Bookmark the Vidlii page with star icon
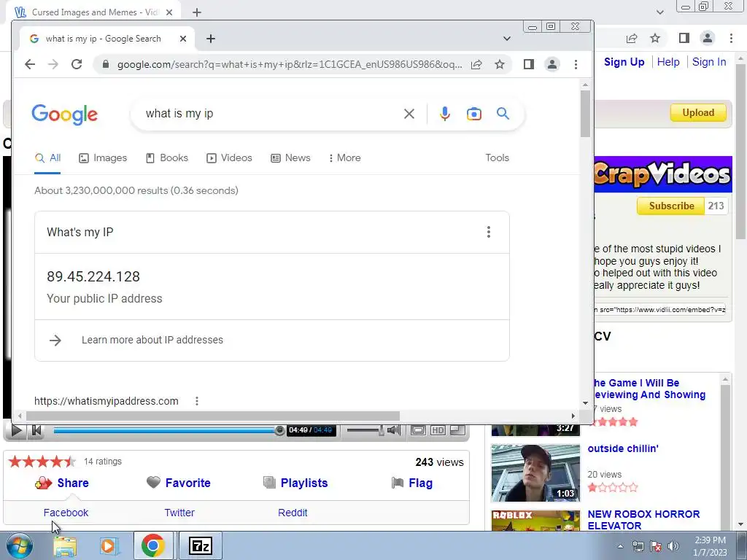 pos(655,38)
